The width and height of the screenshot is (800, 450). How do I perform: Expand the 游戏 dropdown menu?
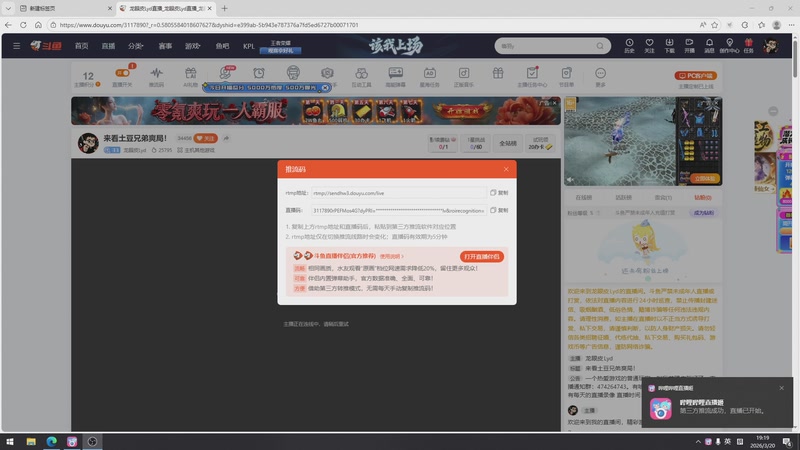click(x=192, y=46)
